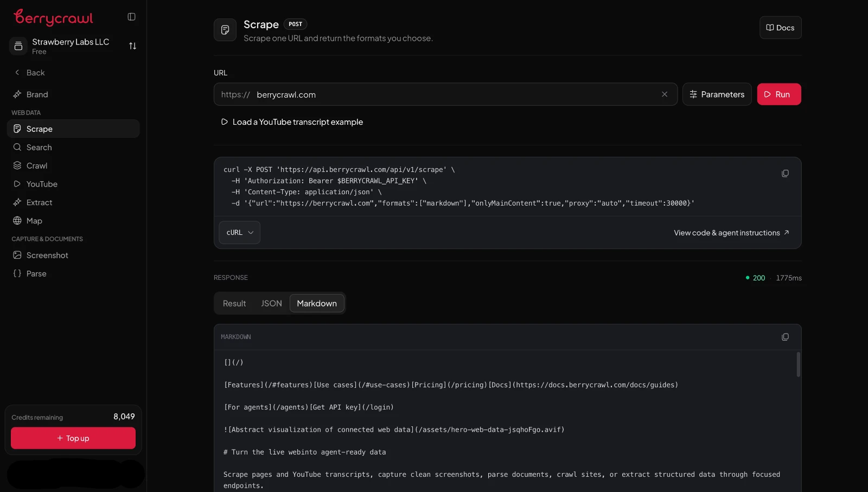Focus the URL input field
The image size is (868, 492).
(445, 94)
